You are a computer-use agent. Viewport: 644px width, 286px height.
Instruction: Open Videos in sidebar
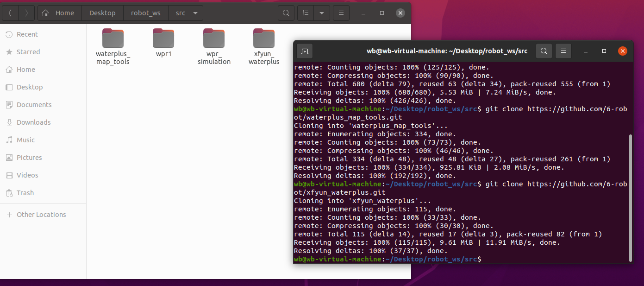click(x=43, y=175)
